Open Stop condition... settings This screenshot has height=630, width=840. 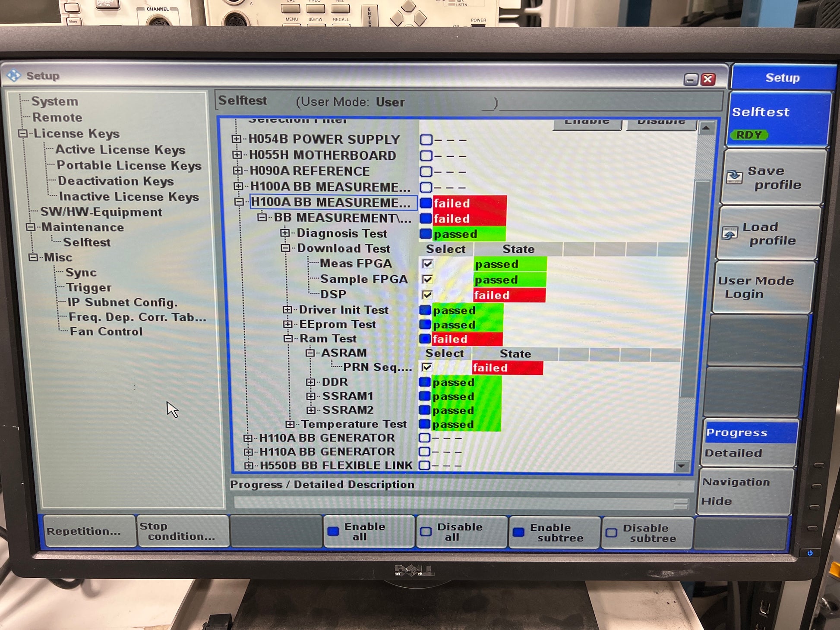click(x=183, y=531)
